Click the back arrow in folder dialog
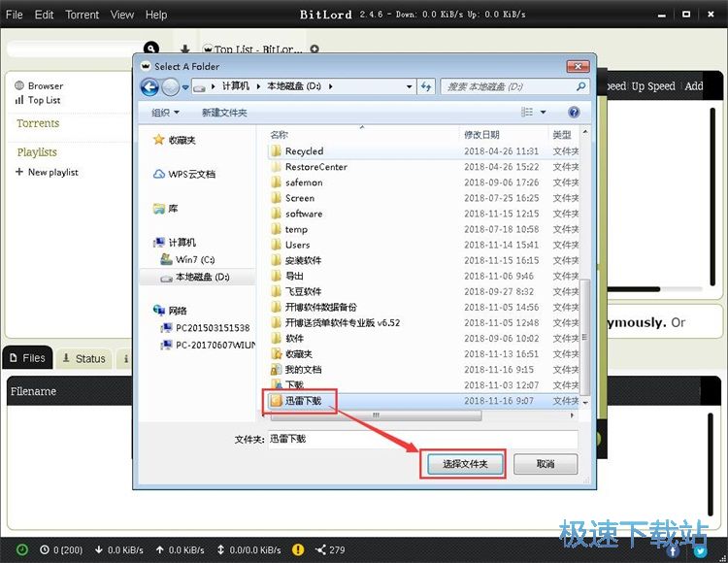Viewport: 728px width, 563px height. [x=149, y=86]
